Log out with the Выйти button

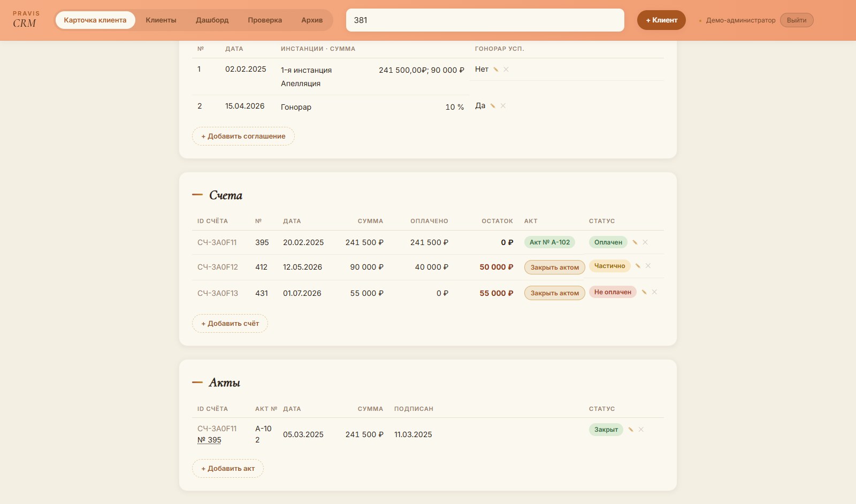click(797, 20)
